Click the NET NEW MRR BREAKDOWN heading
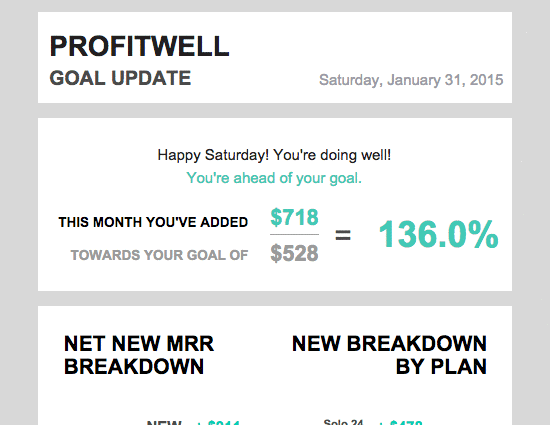This screenshot has width=550, height=425. coord(139,355)
